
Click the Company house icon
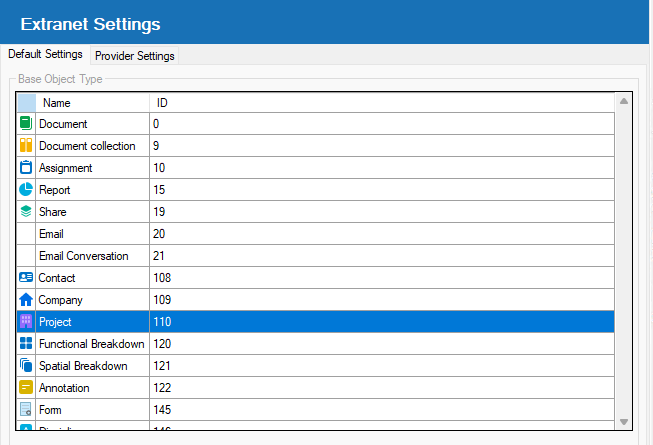pos(26,300)
